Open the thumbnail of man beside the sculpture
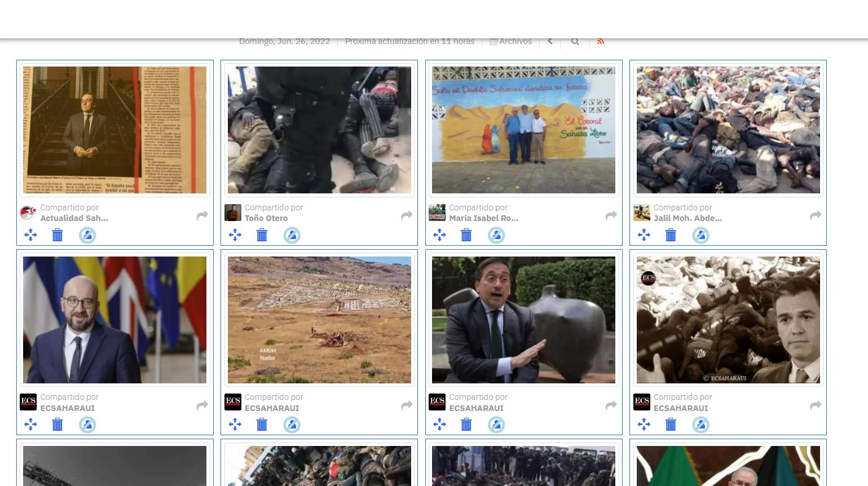Viewport: 868px width, 486px height. coord(523,320)
